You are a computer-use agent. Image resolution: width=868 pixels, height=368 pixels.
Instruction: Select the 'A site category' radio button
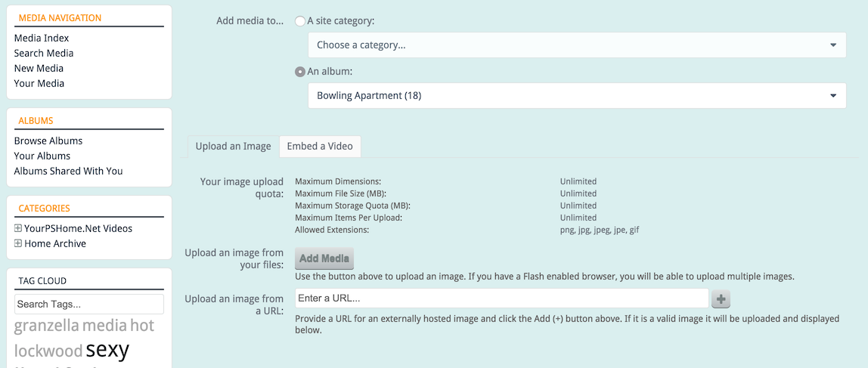[x=300, y=21]
